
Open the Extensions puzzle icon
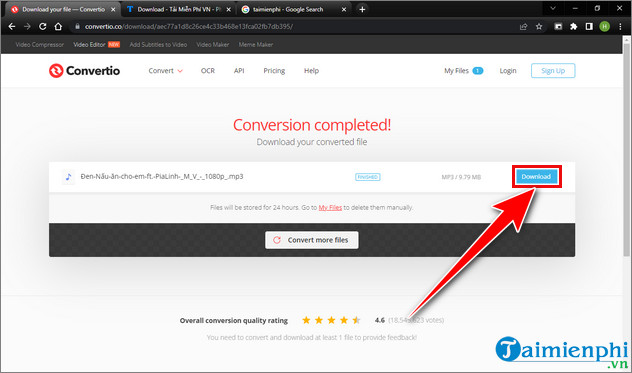(574, 27)
